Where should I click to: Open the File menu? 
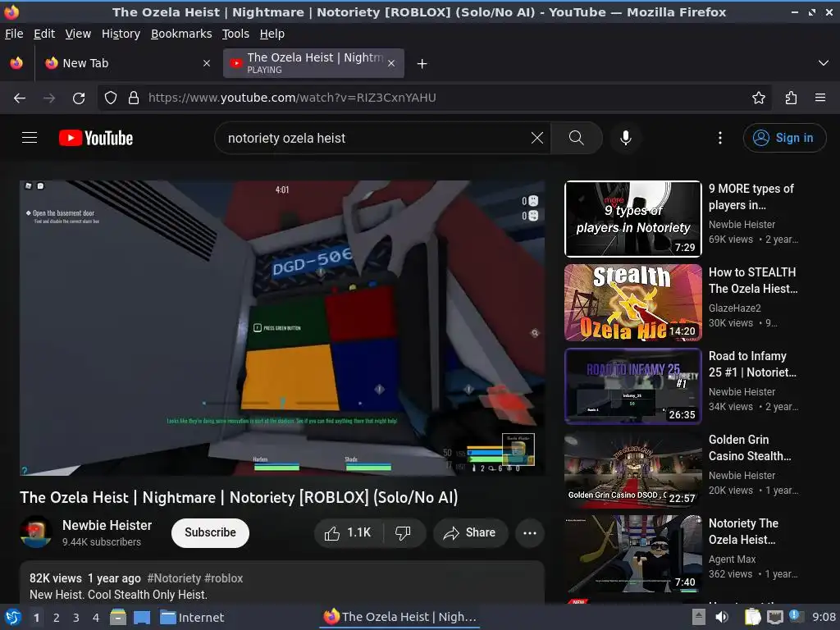click(x=14, y=34)
